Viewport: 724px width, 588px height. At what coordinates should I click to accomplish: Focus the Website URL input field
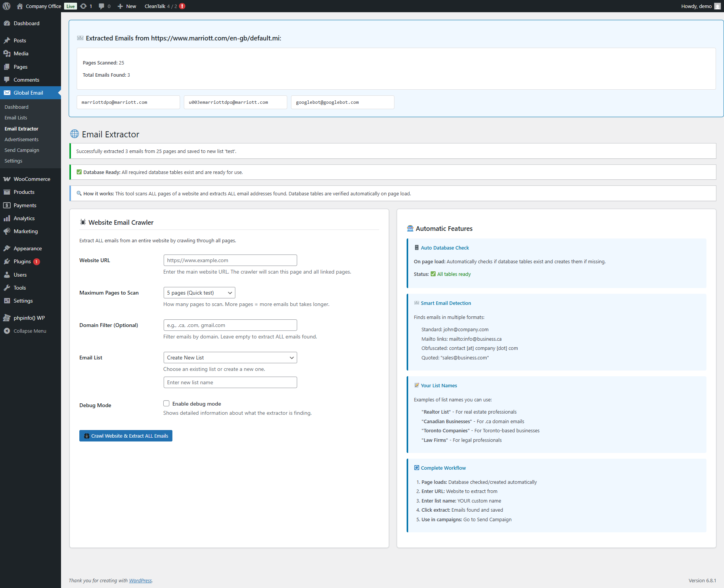pyautogui.click(x=230, y=260)
